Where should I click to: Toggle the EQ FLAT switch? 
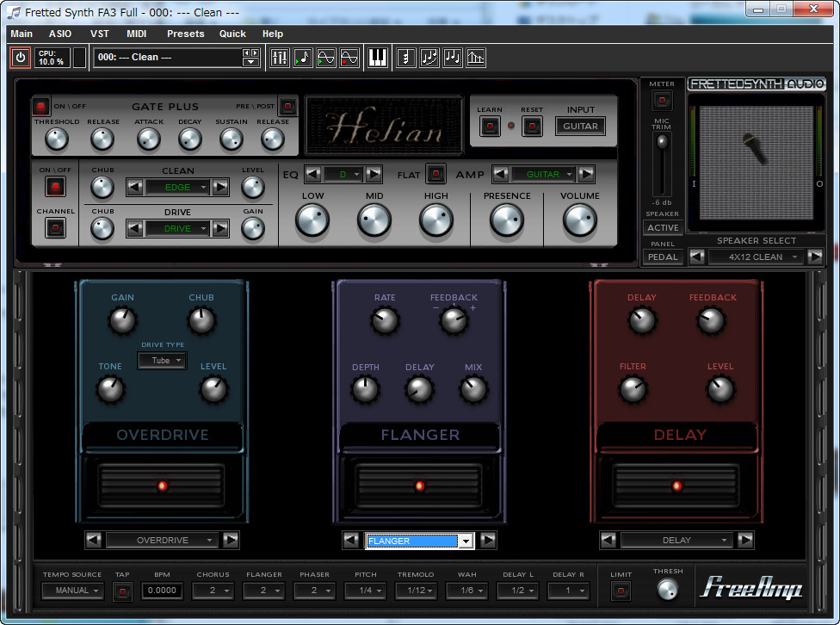tap(436, 174)
